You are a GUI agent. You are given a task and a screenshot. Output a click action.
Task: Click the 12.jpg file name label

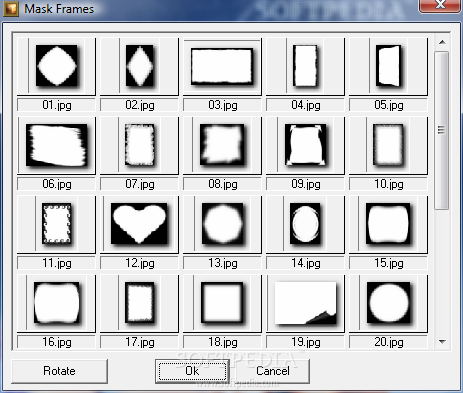[139, 263]
